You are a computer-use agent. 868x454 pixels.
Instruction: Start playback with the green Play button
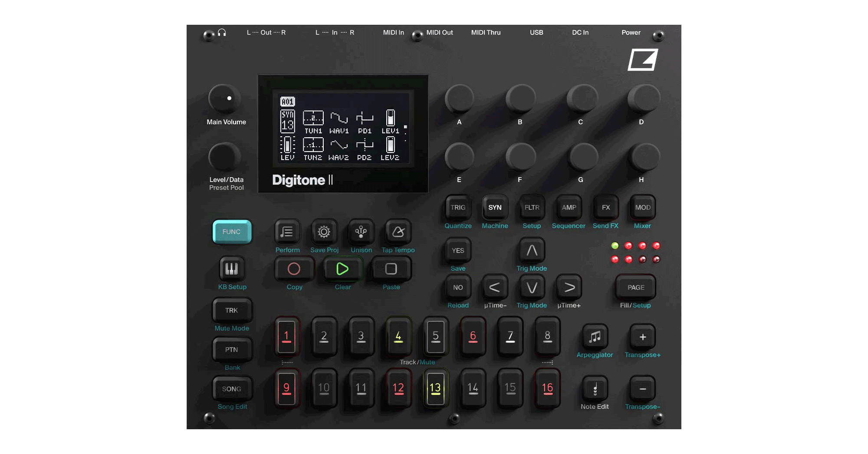[x=342, y=269]
